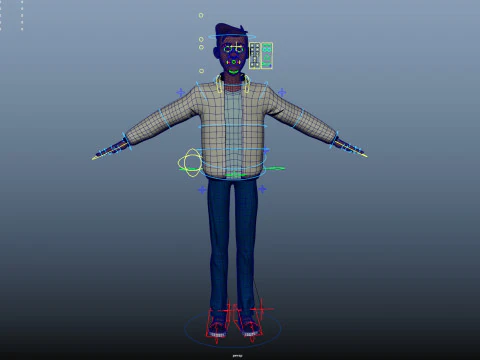The width and height of the screenshot is (480, 360).
Task: Select the purple cross control above screen-left shoulder
Action: (x=181, y=92)
